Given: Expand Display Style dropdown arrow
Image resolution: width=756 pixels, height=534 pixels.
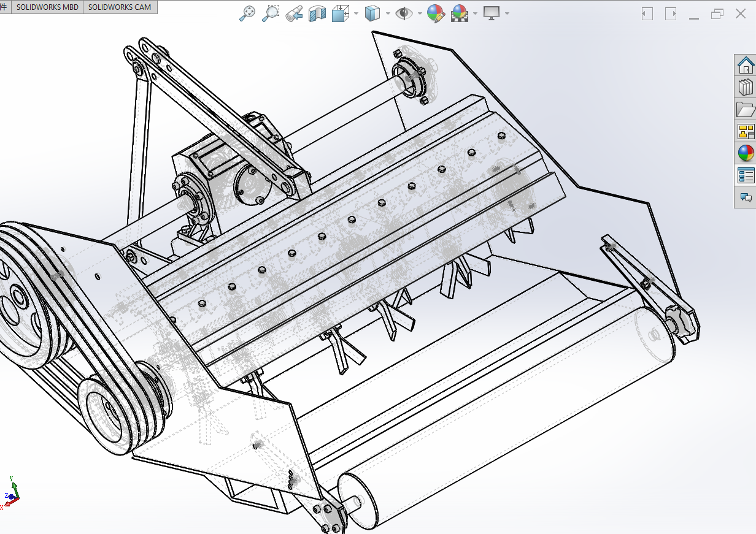Looking at the screenshot, I should click(x=388, y=13).
